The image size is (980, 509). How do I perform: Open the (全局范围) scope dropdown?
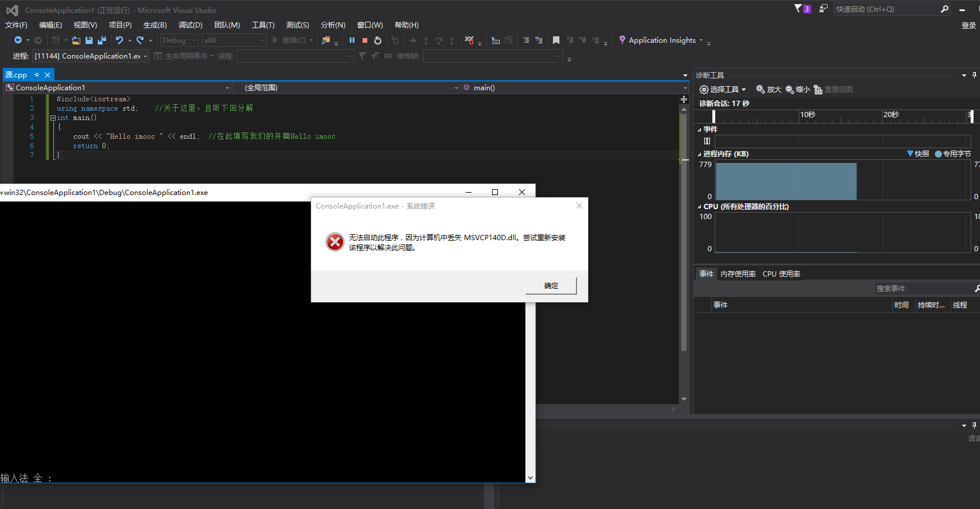point(346,88)
